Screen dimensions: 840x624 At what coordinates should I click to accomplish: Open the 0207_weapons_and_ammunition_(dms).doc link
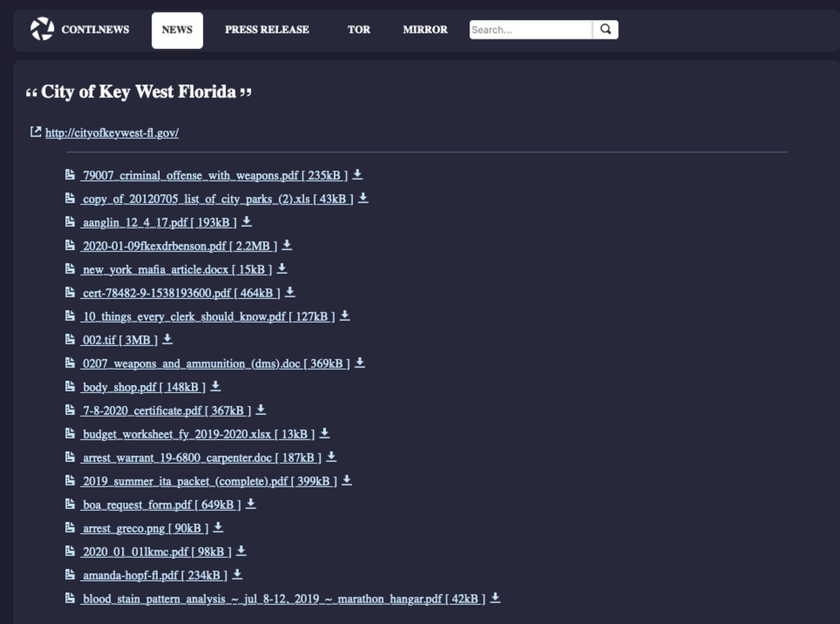click(x=215, y=364)
